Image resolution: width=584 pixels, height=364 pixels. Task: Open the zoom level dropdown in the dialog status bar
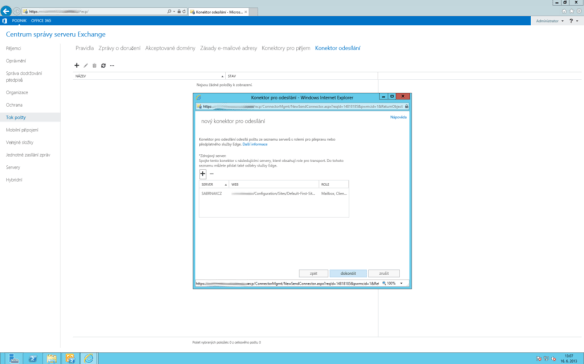[x=401, y=284]
